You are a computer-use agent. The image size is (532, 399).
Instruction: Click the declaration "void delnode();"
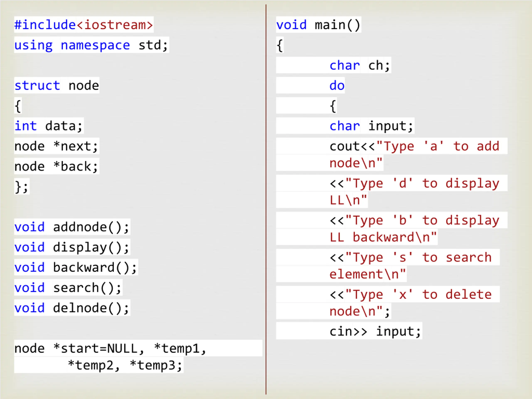[72, 308]
